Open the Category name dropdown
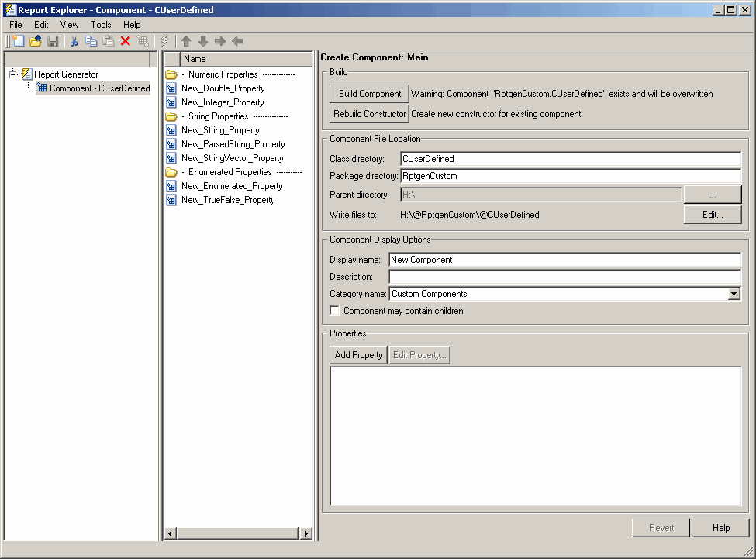 [x=734, y=294]
